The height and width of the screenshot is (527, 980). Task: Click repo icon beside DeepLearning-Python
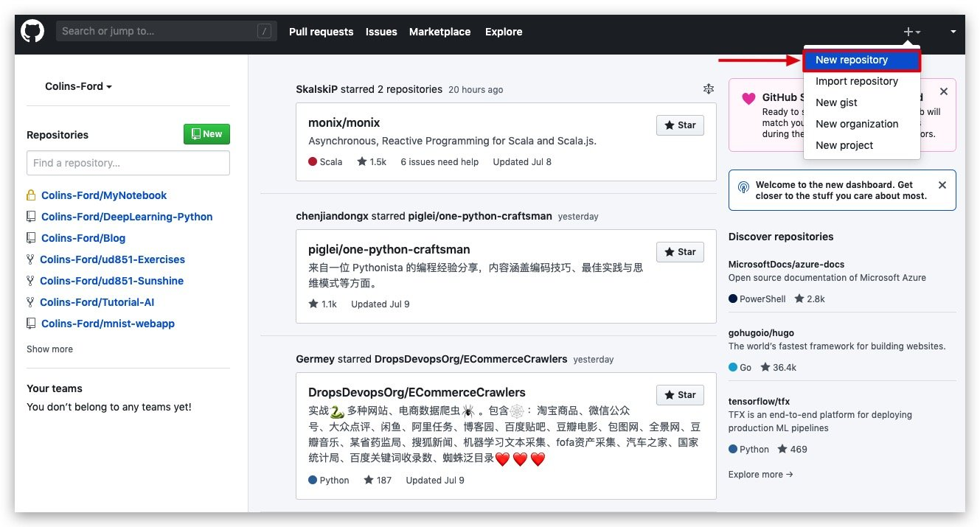click(x=31, y=217)
